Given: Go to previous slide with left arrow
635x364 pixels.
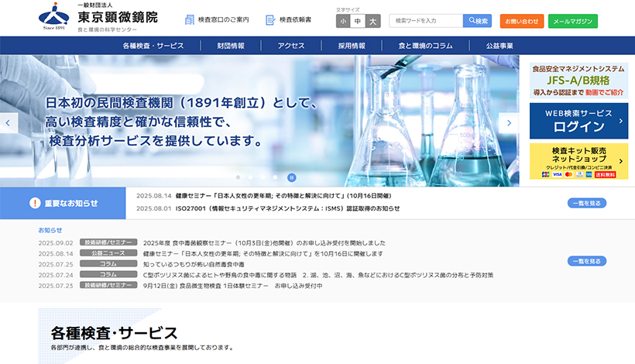Looking at the screenshot, I should pos(9,122).
